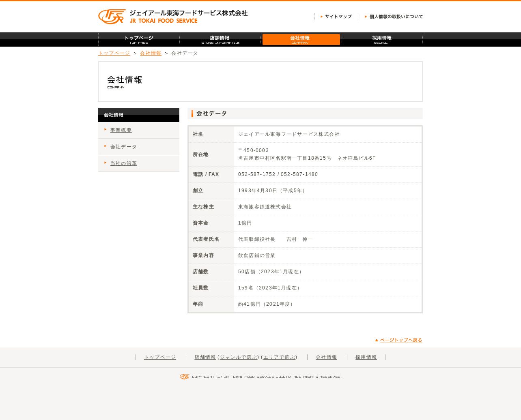This screenshot has height=420, width=521.
Task: Click トップページ in the breadcrumb trail
Action: (114, 53)
